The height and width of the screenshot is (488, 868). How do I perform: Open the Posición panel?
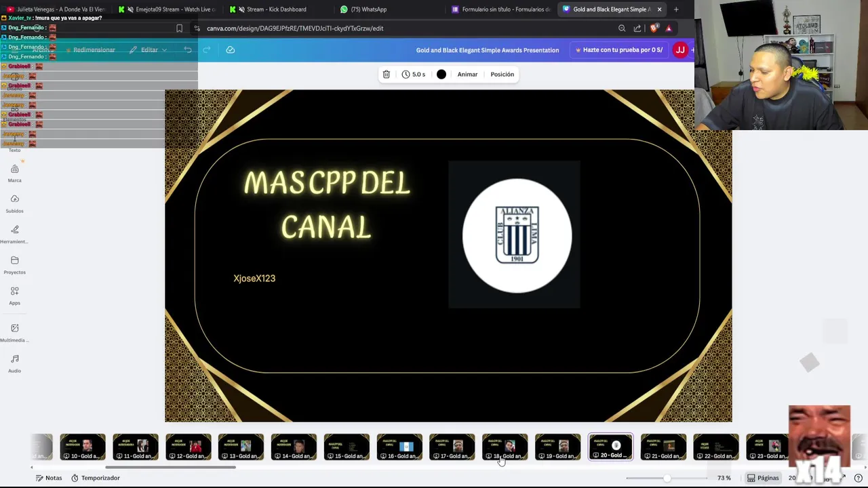[x=502, y=75]
